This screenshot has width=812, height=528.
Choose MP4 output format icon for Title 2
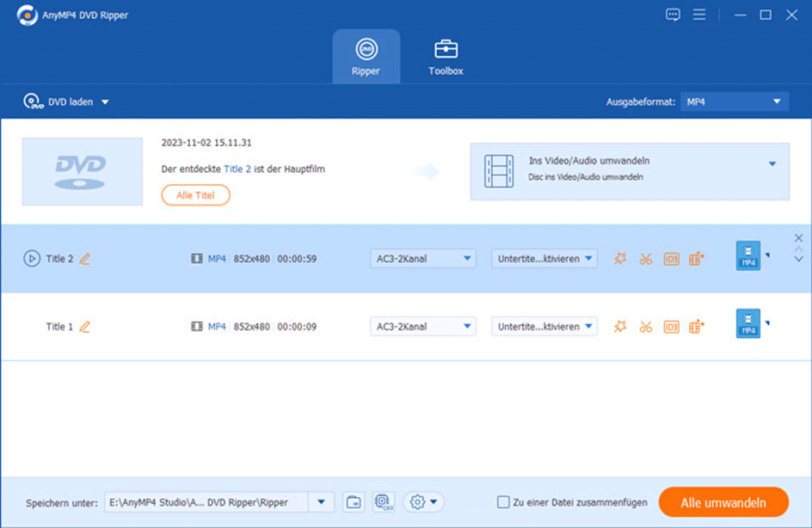click(748, 255)
